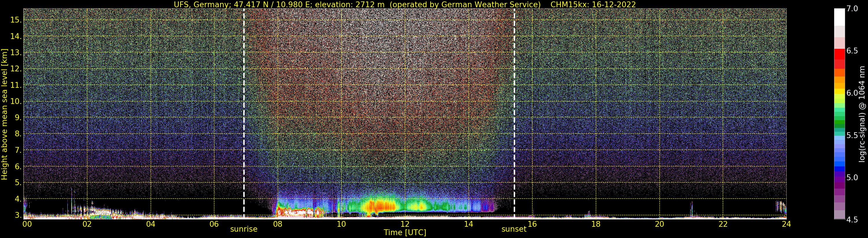The width and height of the screenshot is (868, 238).
Task: Click the '24' time tick label
Action: [x=786, y=224]
